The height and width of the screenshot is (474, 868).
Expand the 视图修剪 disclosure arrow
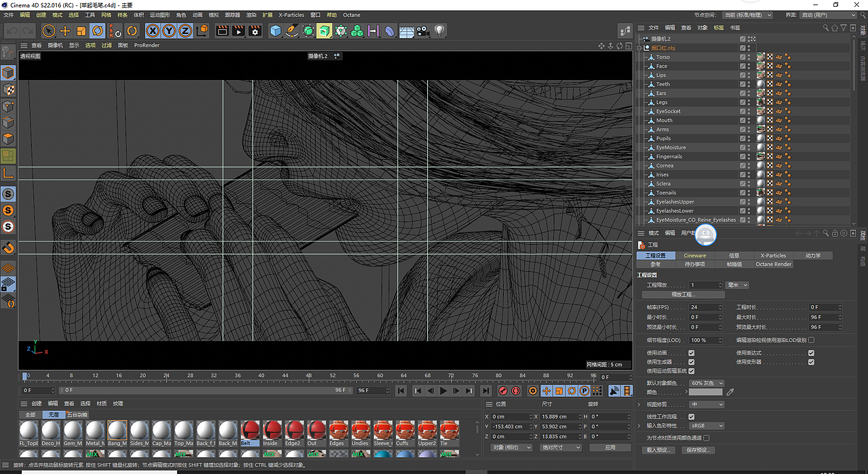(x=639, y=404)
